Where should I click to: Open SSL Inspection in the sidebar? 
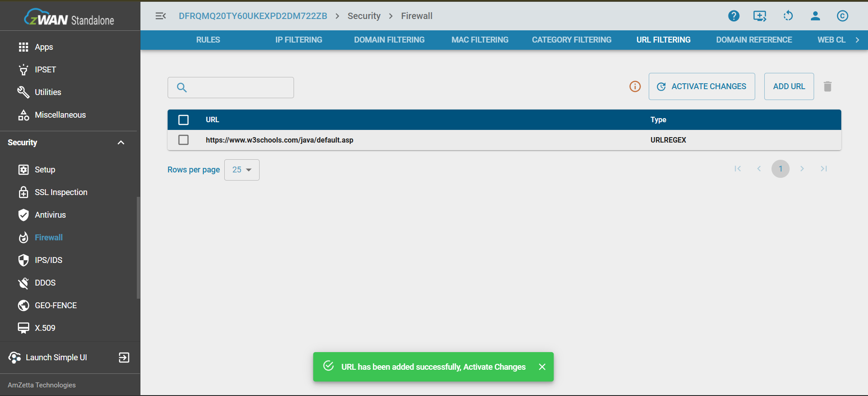coord(61,192)
